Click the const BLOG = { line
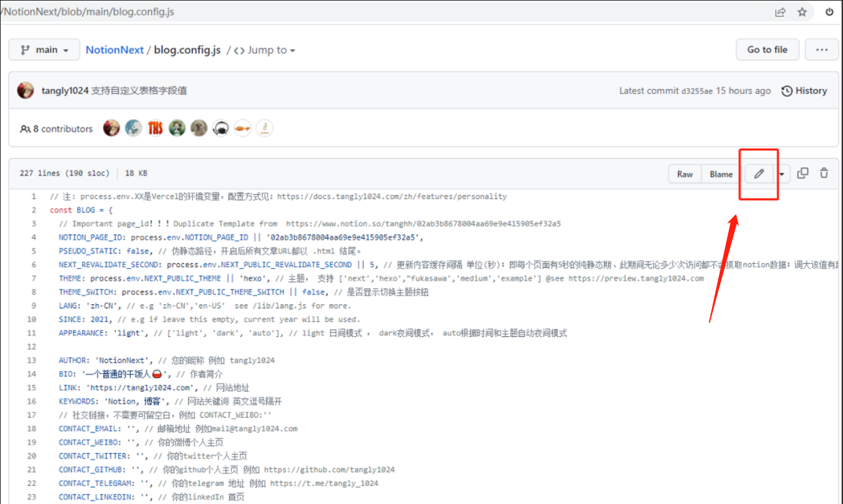This screenshot has width=843, height=504. 82,210
